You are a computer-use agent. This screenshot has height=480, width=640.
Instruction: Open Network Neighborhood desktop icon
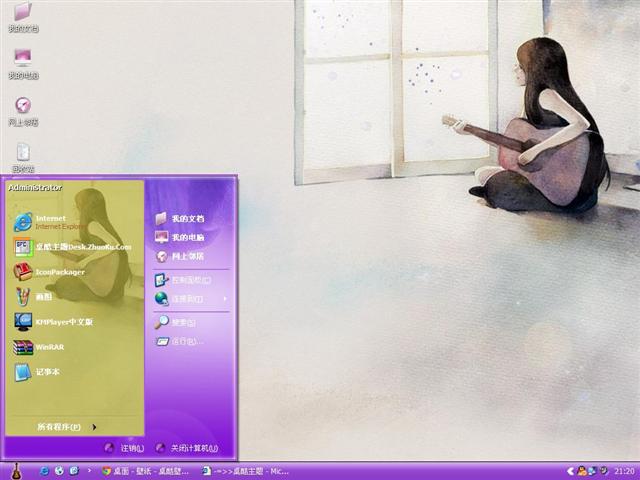pos(23,111)
